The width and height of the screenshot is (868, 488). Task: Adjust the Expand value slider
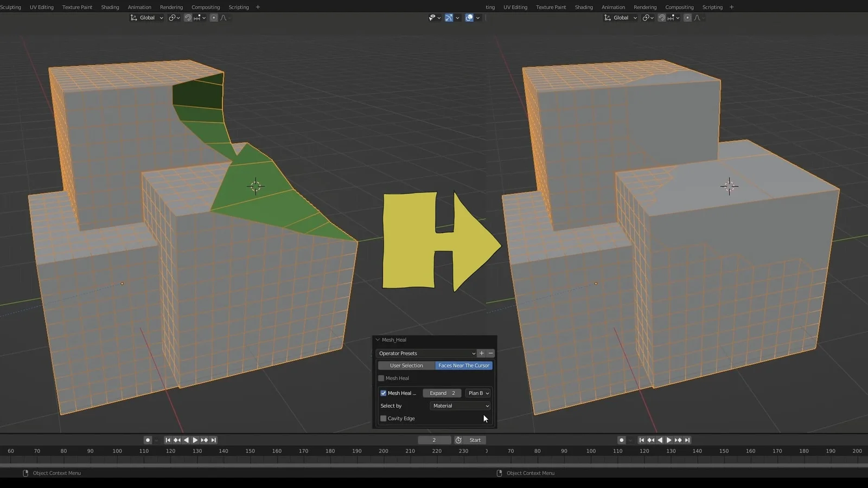pyautogui.click(x=442, y=393)
